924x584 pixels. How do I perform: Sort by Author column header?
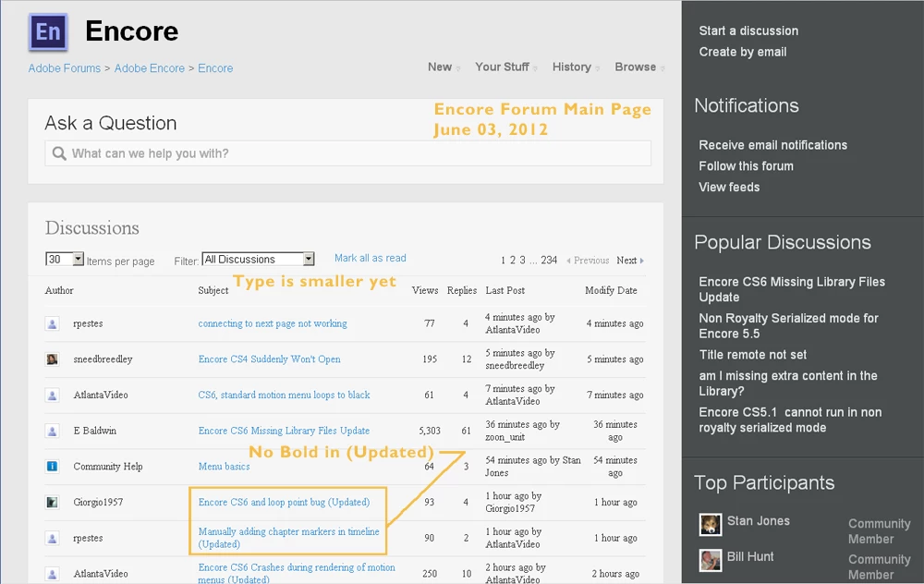(59, 290)
